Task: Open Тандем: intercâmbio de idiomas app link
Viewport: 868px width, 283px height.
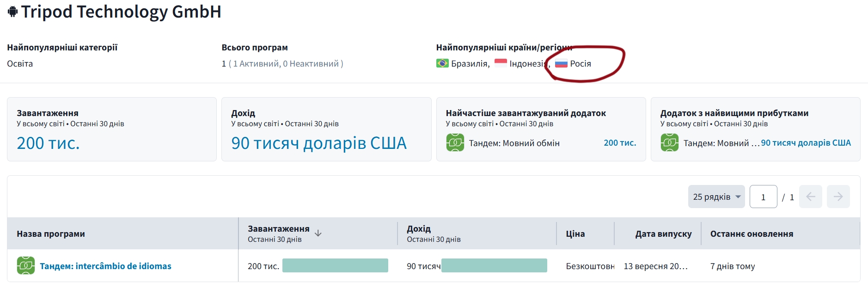Action: [105, 266]
